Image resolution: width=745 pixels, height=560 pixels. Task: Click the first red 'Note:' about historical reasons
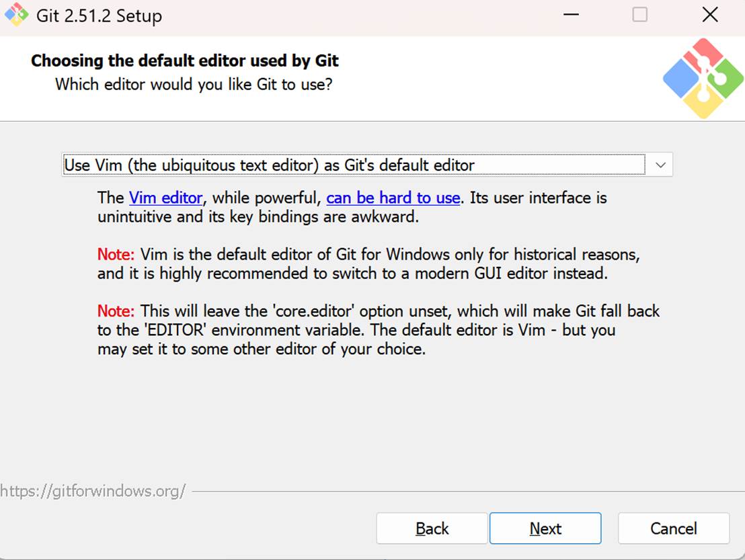(x=116, y=255)
